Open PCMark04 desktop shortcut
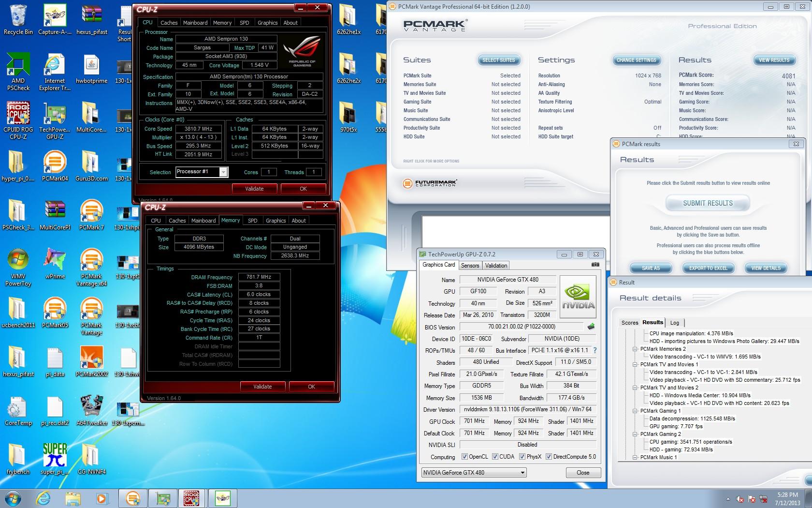The image size is (812, 508). [x=55, y=165]
